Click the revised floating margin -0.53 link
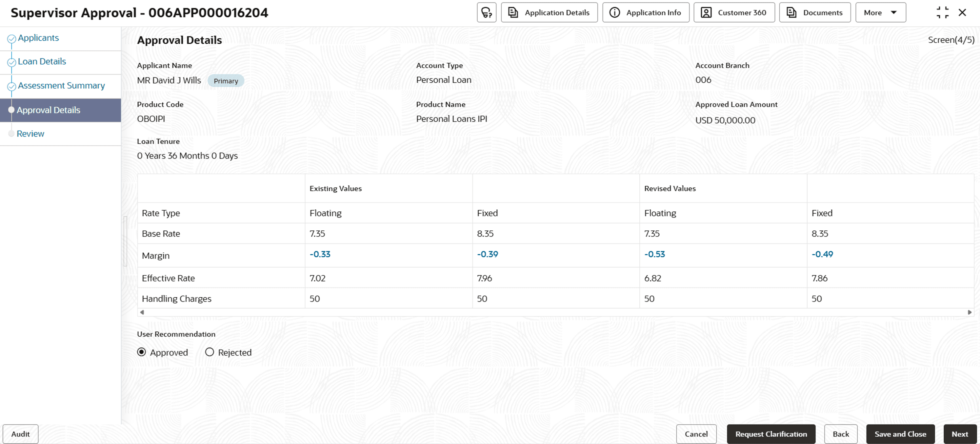 click(x=654, y=254)
